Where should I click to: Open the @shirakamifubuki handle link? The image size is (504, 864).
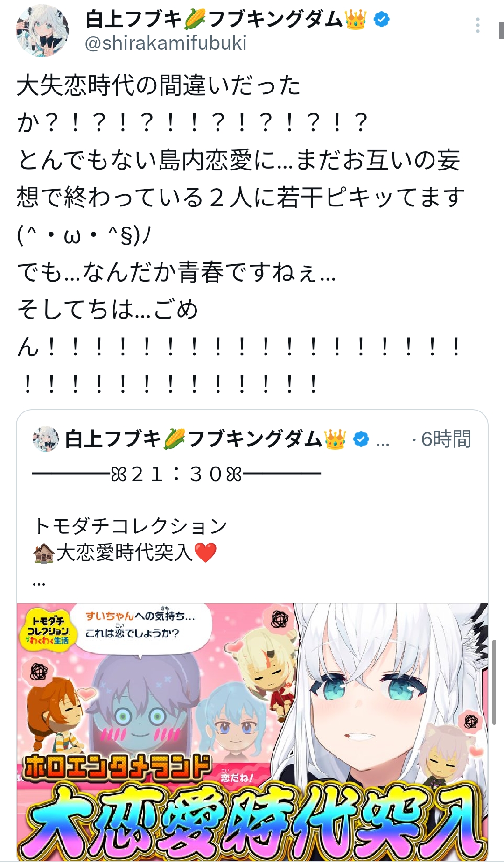pos(166,43)
